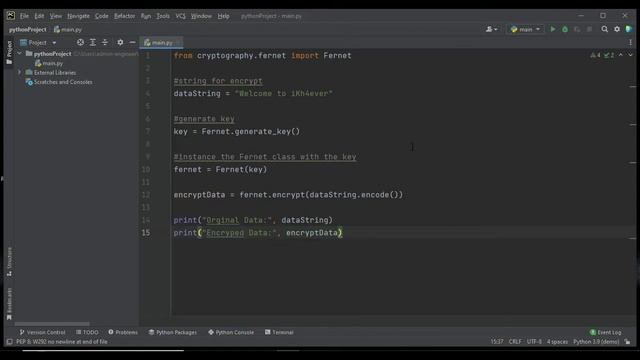The width and height of the screenshot is (640, 360).
Task: Change line separator CRLF in status bar
Action: point(515,342)
